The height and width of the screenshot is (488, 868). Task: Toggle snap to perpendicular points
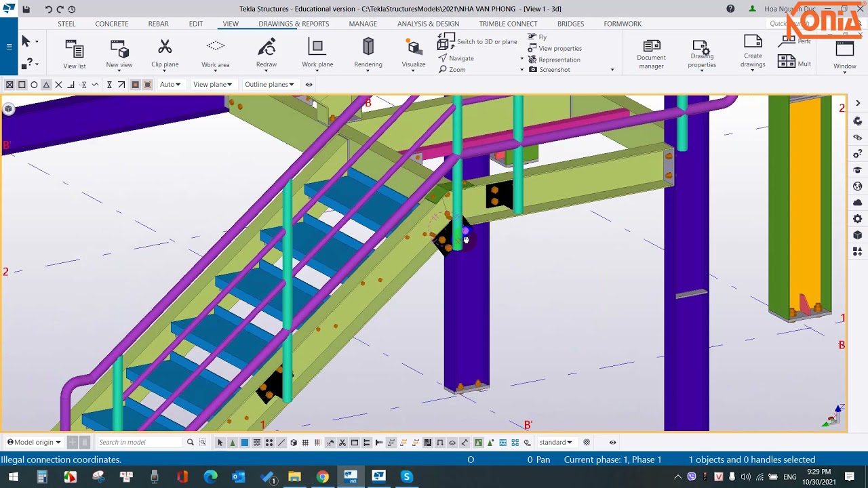71,85
